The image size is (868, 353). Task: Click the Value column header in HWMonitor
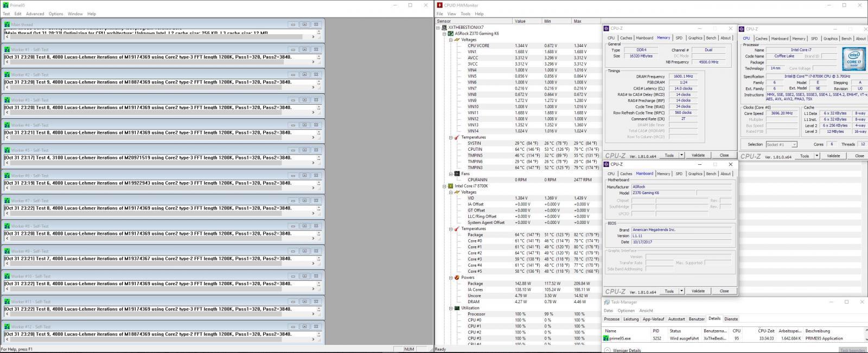point(527,21)
